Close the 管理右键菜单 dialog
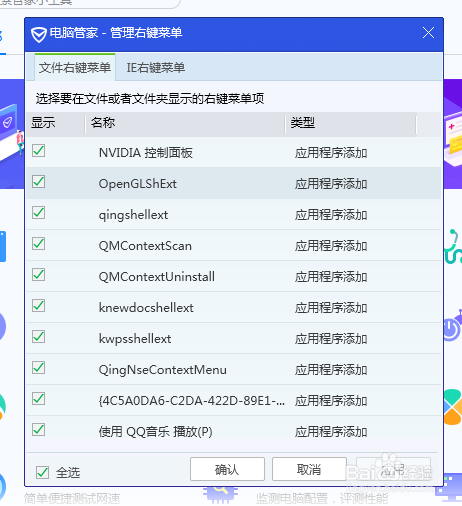This screenshot has height=506, width=462. [428, 33]
